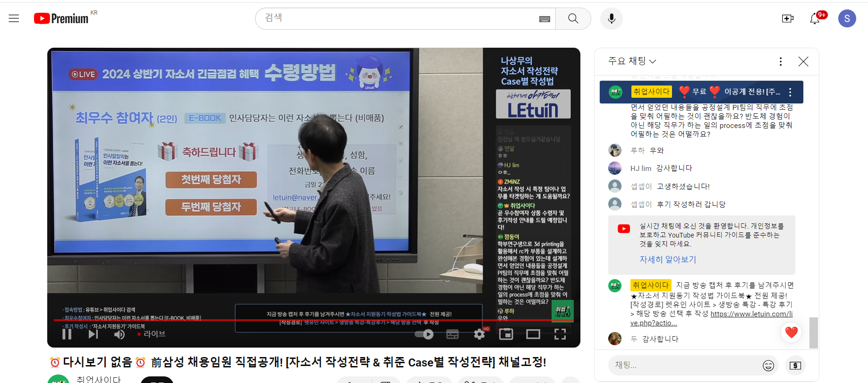Click the YouTube icon in chat welcome notice
868x383 pixels.
coord(623,229)
